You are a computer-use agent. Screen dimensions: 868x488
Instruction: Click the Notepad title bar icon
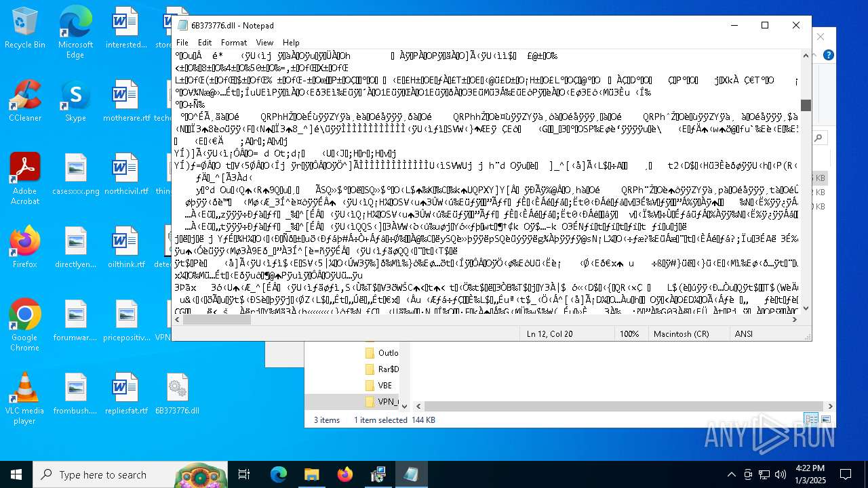pyautogui.click(x=182, y=25)
